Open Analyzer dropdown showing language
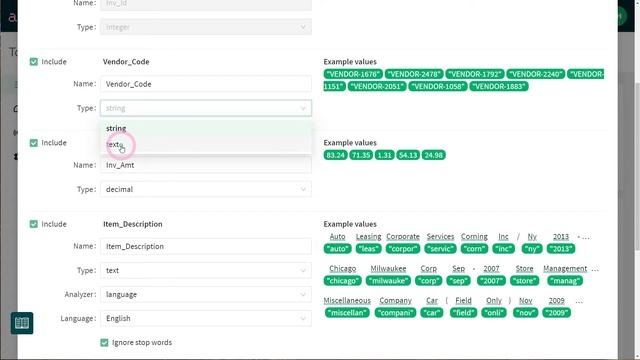640x360 pixels. click(x=206, y=294)
